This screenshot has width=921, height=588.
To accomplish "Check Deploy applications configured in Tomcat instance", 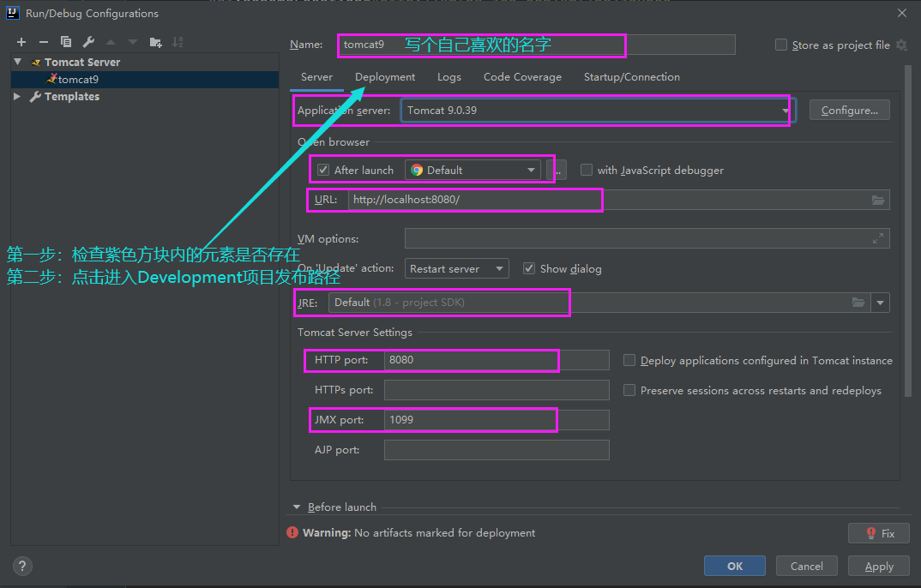I will coord(629,360).
